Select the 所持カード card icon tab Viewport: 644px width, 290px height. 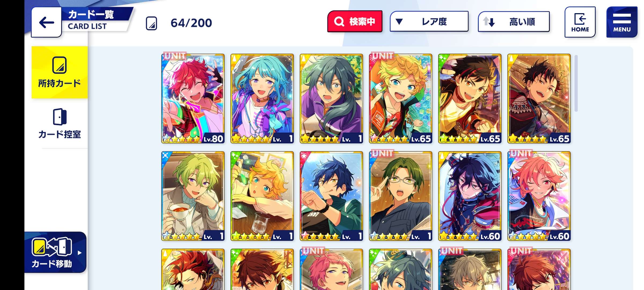pyautogui.click(x=60, y=72)
